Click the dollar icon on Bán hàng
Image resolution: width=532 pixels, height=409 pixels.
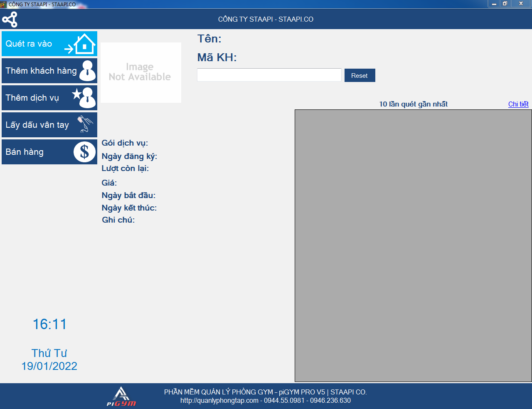coord(84,152)
